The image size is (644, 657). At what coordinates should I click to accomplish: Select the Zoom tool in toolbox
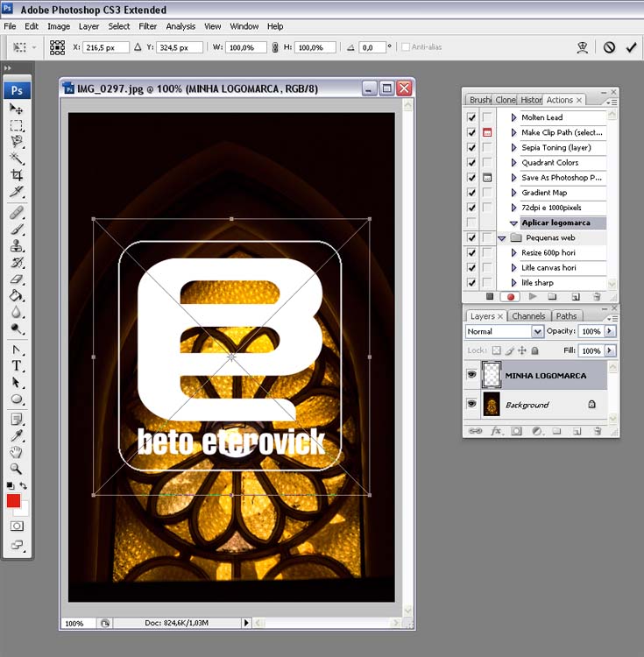(x=17, y=469)
